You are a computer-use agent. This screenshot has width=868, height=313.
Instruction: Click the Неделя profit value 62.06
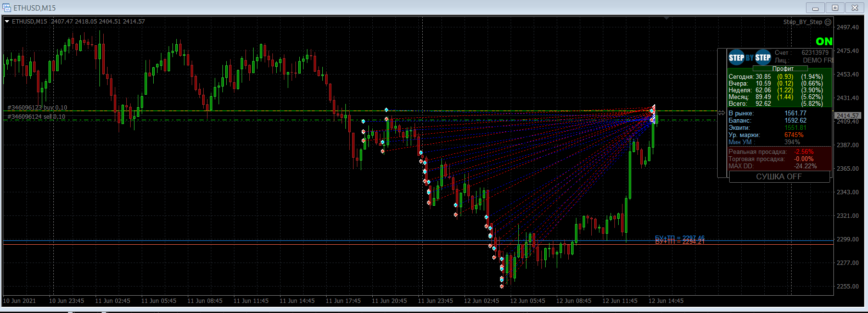763,90
